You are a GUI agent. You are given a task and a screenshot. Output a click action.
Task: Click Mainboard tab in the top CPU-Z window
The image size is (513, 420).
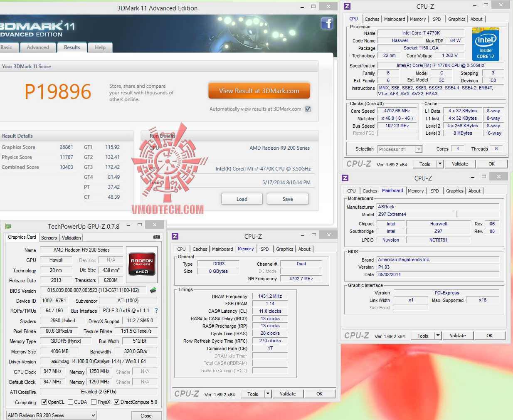click(x=395, y=19)
